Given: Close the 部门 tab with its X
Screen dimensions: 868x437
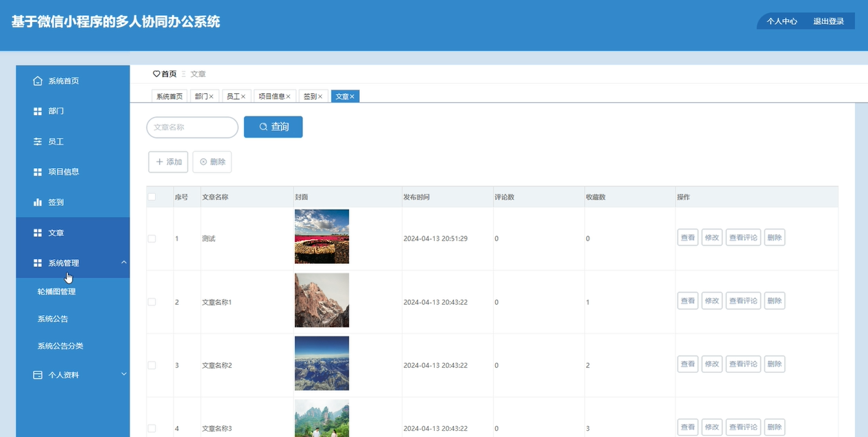Looking at the screenshot, I should [211, 97].
